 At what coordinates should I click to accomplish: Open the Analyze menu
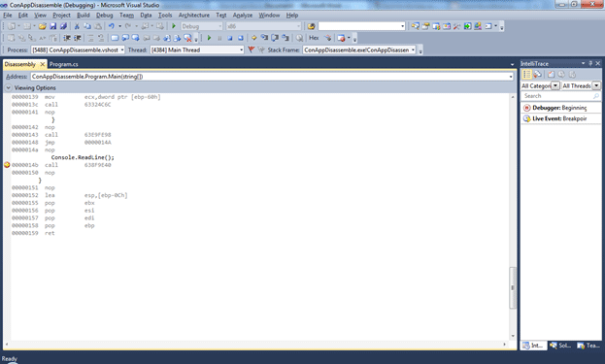pyautogui.click(x=243, y=15)
